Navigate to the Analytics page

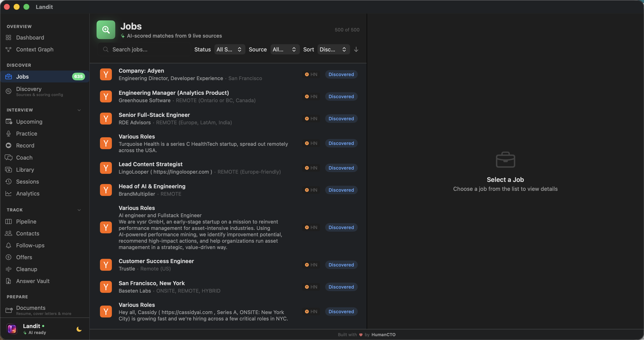[28, 194]
